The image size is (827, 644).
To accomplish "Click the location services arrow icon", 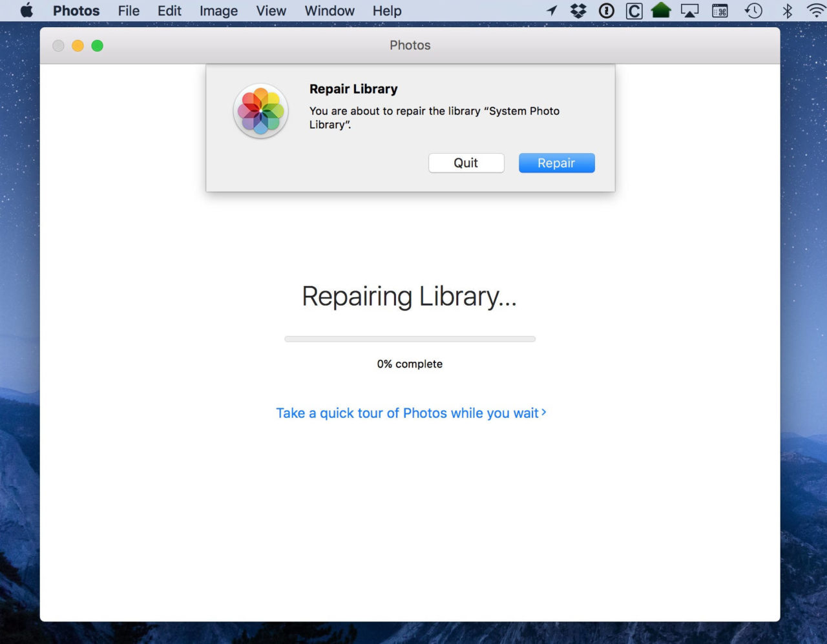I will 552,10.
